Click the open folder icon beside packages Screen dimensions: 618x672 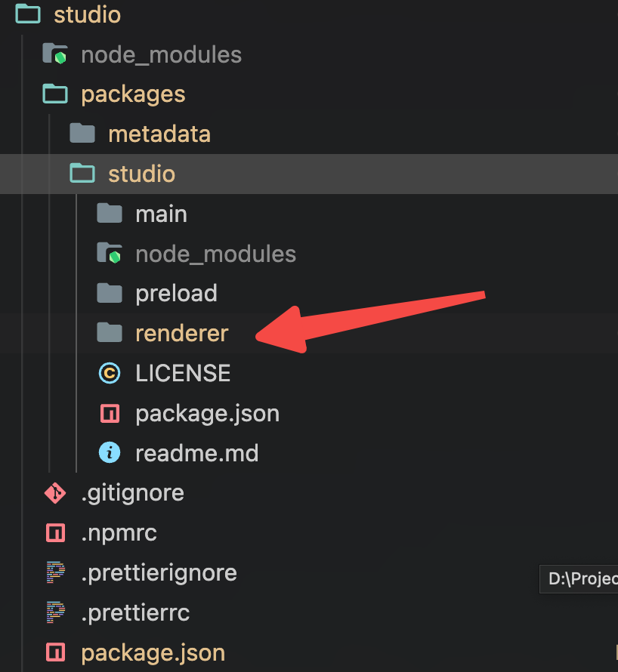(x=54, y=94)
